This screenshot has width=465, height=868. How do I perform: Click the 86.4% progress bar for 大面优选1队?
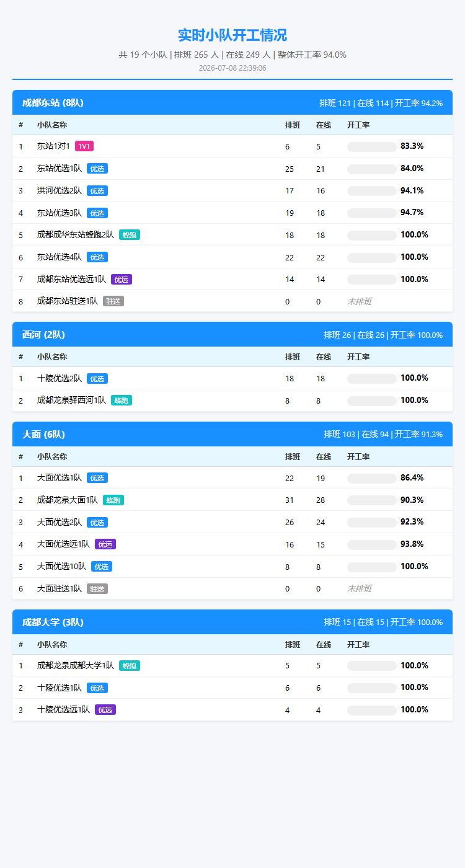pyautogui.click(x=372, y=479)
